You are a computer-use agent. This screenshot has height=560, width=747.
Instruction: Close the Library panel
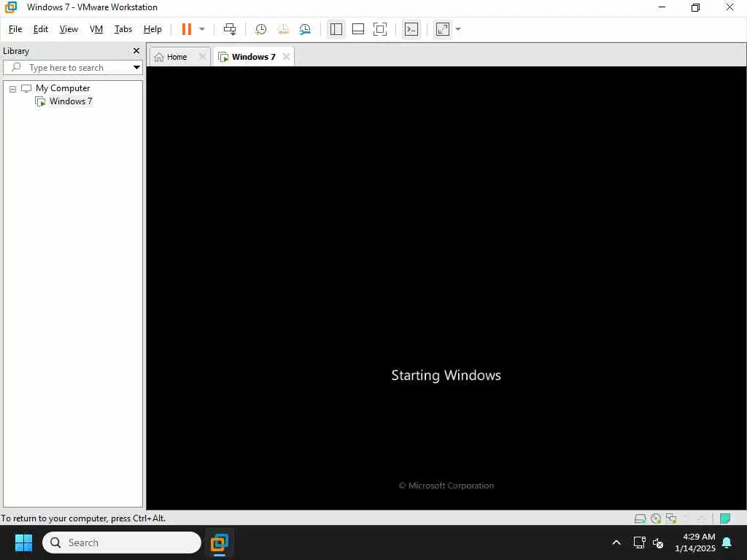[x=136, y=50]
